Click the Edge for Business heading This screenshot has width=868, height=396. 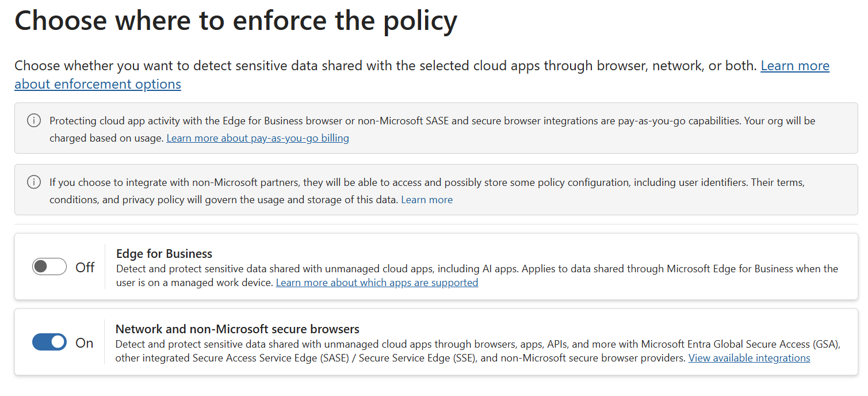[x=164, y=253]
